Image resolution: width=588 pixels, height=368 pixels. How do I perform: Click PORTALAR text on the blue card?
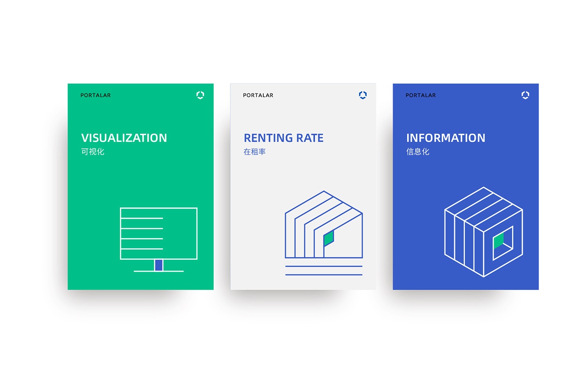tap(421, 95)
